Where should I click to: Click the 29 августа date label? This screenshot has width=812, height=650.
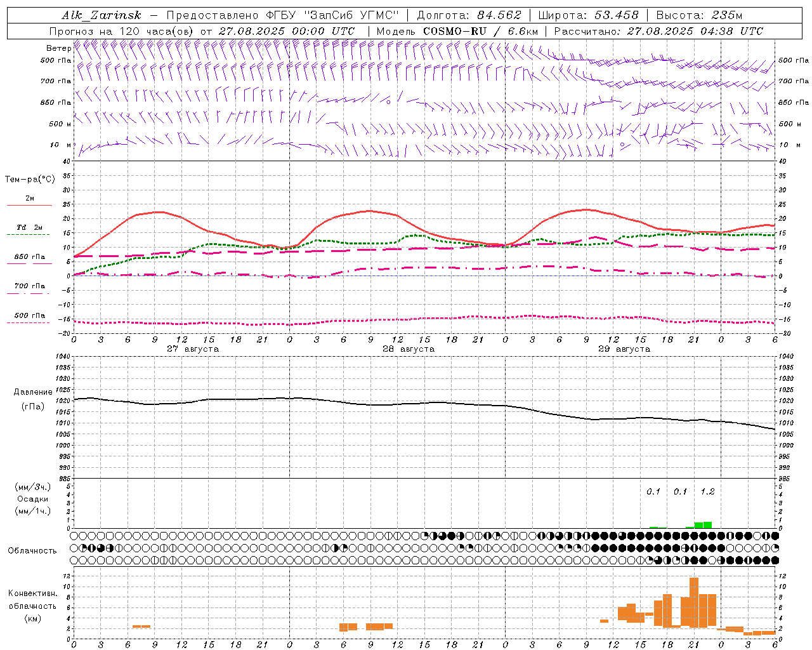[x=624, y=349]
